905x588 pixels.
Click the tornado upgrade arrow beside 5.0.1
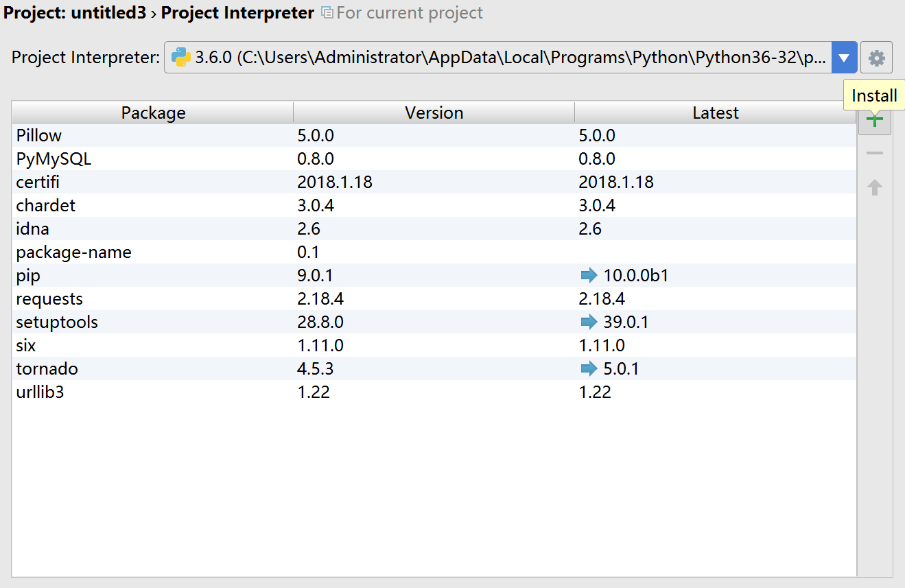point(589,369)
